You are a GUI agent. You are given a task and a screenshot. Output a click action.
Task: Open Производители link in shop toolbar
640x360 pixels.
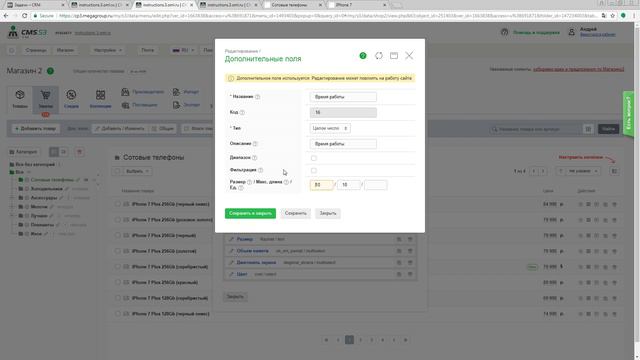pos(148,92)
